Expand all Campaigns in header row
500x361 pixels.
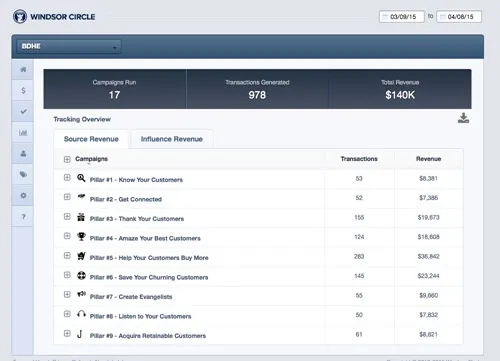[67, 159]
